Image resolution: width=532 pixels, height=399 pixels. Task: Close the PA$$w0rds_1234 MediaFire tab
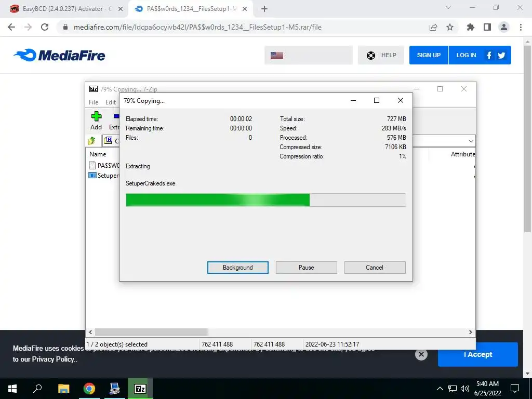pyautogui.click(x=245, y=9)
